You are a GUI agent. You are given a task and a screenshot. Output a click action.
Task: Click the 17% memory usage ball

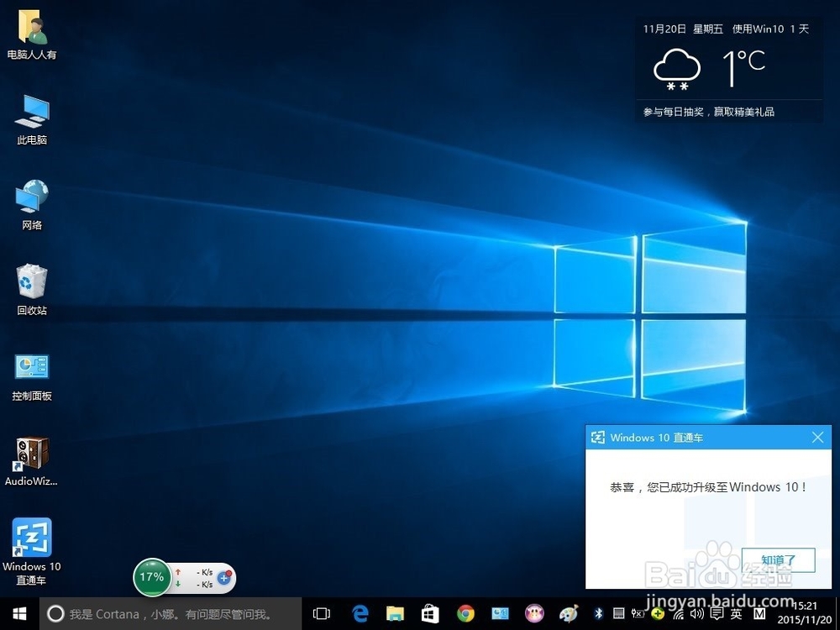click(152, 577)
